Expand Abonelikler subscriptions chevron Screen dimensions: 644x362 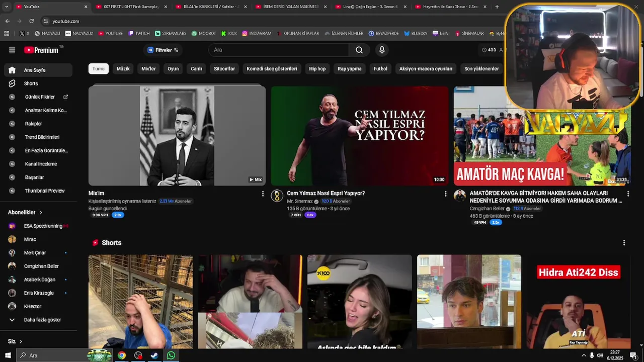[41, 213]
